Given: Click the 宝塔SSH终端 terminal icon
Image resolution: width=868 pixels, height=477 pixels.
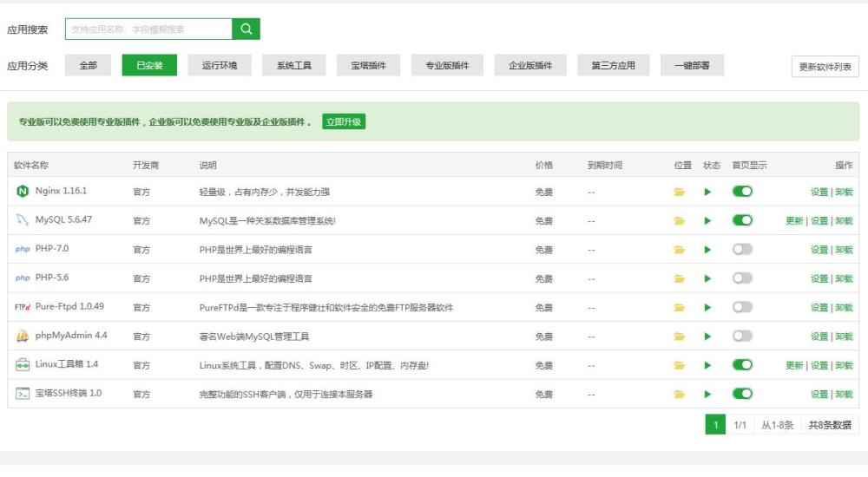Looking at the screenshot, I should point(23,394).
